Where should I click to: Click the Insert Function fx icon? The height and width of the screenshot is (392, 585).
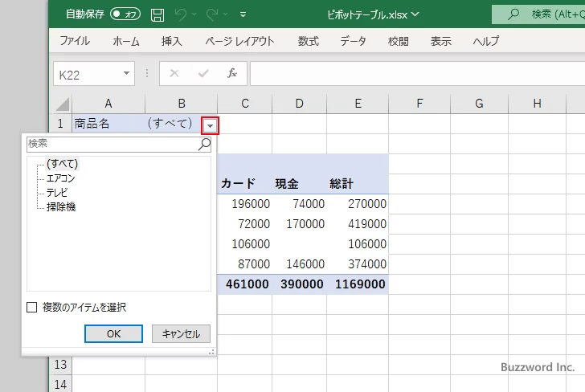point(232,73)
